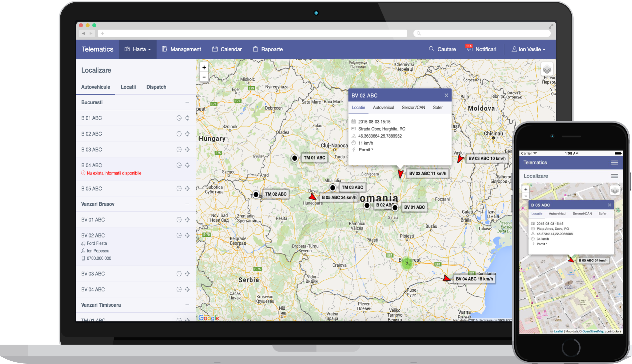Locate BV 04 ABC with crosshair icon
The height and width of the screenshot is (364, 632).
pos(187,289)
